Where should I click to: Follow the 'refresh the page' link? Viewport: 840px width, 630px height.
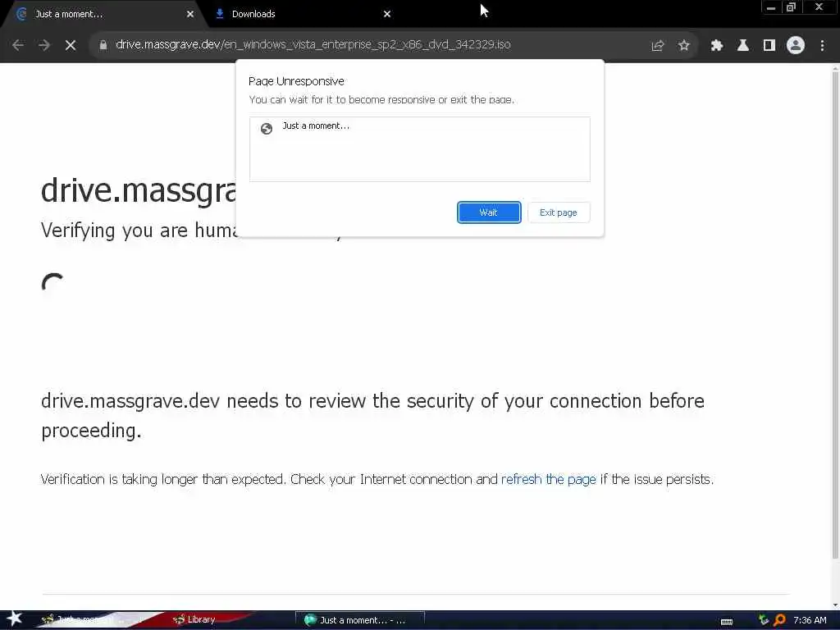click(x=548, y=479)
